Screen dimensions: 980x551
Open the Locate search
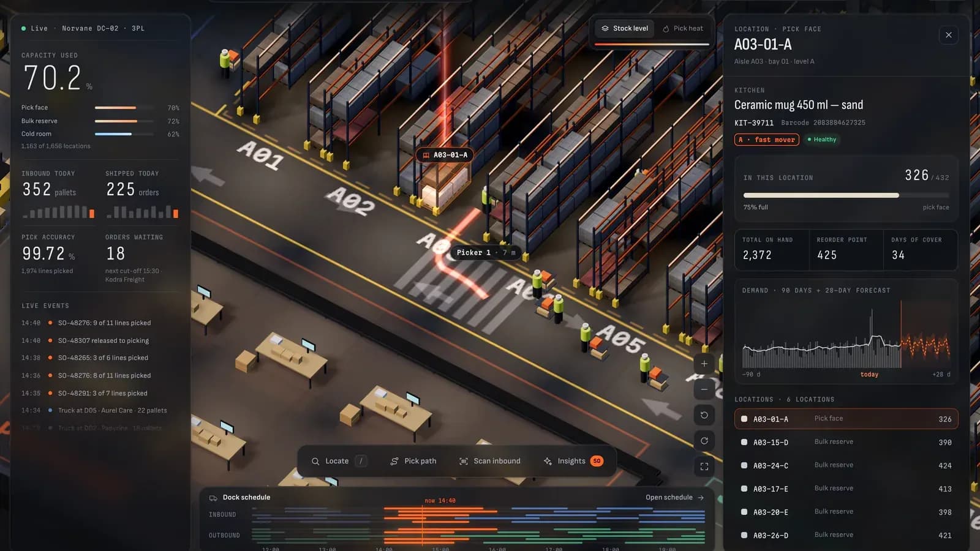pos(339,461)
